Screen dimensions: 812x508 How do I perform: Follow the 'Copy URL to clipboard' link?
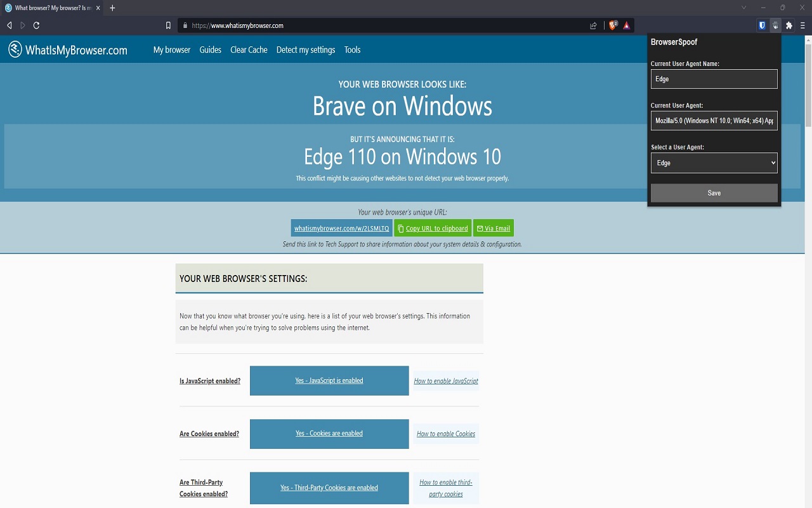433,228
